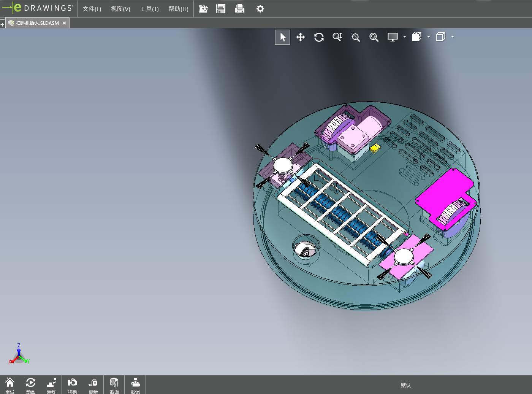
Task: Open settings via the gear icon
Action: click(260, 9)
